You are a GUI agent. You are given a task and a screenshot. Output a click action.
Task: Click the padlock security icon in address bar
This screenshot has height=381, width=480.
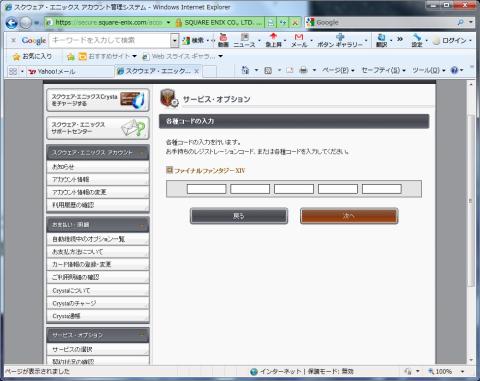[x=179, y=23]
